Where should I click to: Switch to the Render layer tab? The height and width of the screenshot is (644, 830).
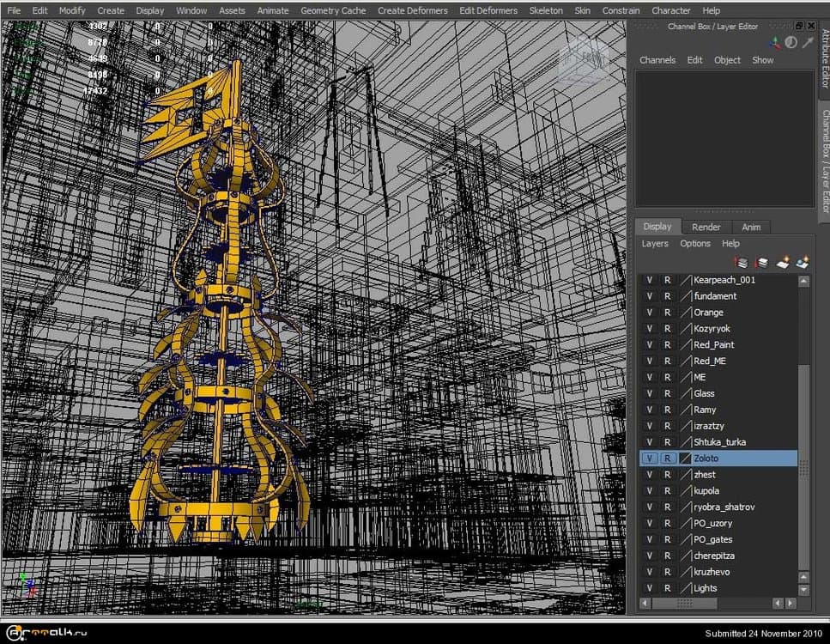706,228
